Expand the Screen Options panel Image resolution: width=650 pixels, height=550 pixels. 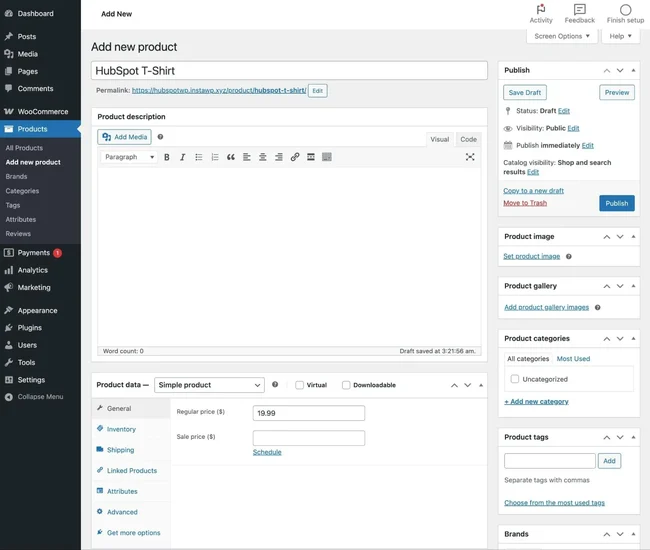(563, 36)
